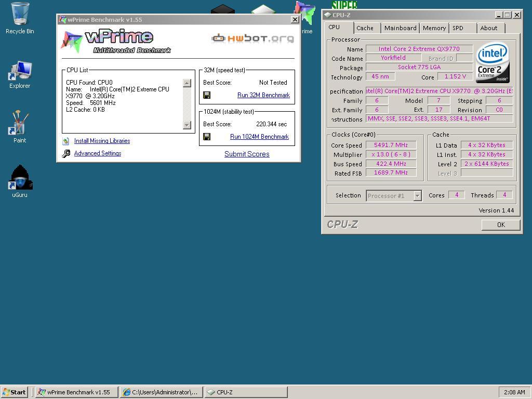Click the Technology value 45 nm
The height and width of the screenshot is (399, 532).
pos(380,77)
